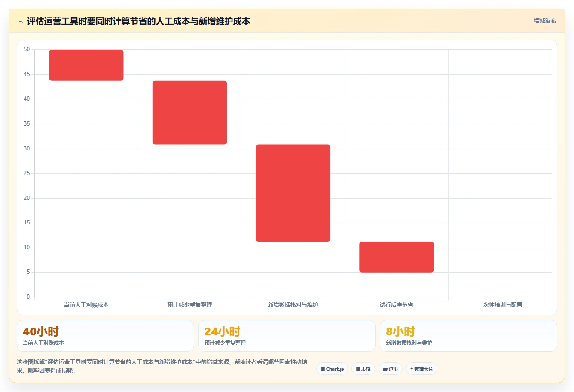574x392 pixels.
Task: Click the x-axis label 当前人工对账成本
Action: coord(86,305)
